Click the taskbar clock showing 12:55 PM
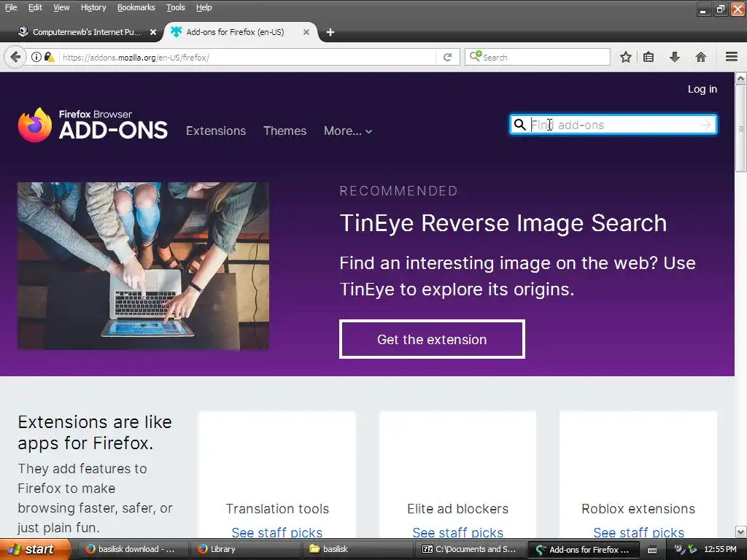This screenshot has width=747, height=560. tap(720, 549)
